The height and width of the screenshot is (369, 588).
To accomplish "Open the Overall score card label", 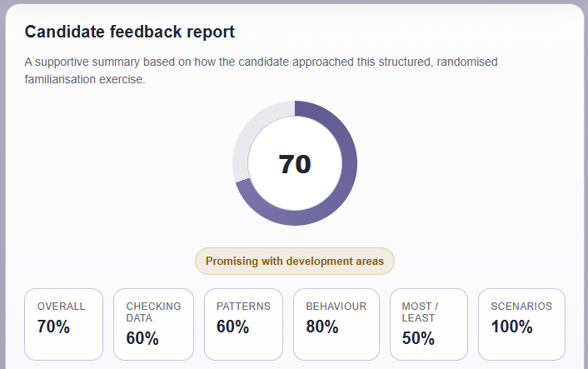I will [61, 307].
